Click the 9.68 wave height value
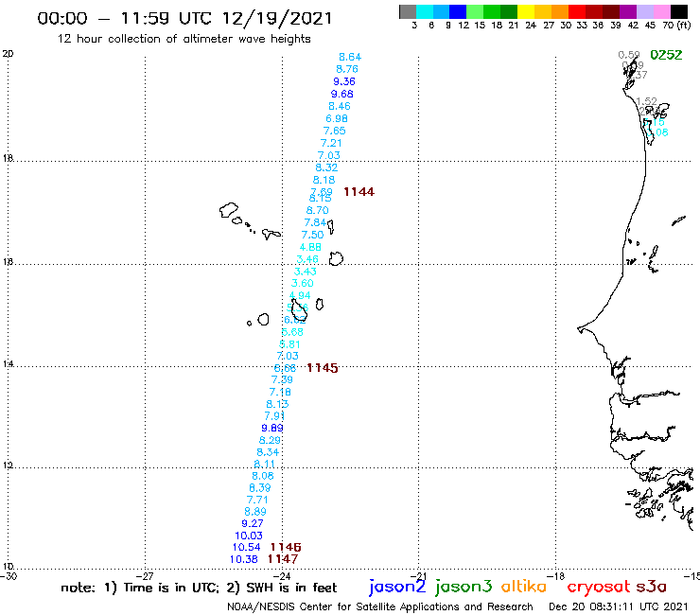Viewport: 700px width, 615px height. click(x=342, y=95)
